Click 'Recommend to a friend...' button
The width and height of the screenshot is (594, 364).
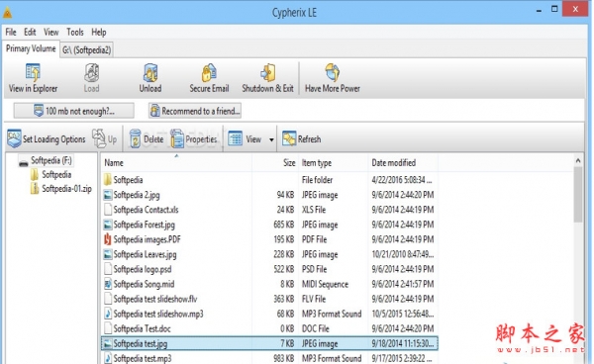click(x=195, y=111)
